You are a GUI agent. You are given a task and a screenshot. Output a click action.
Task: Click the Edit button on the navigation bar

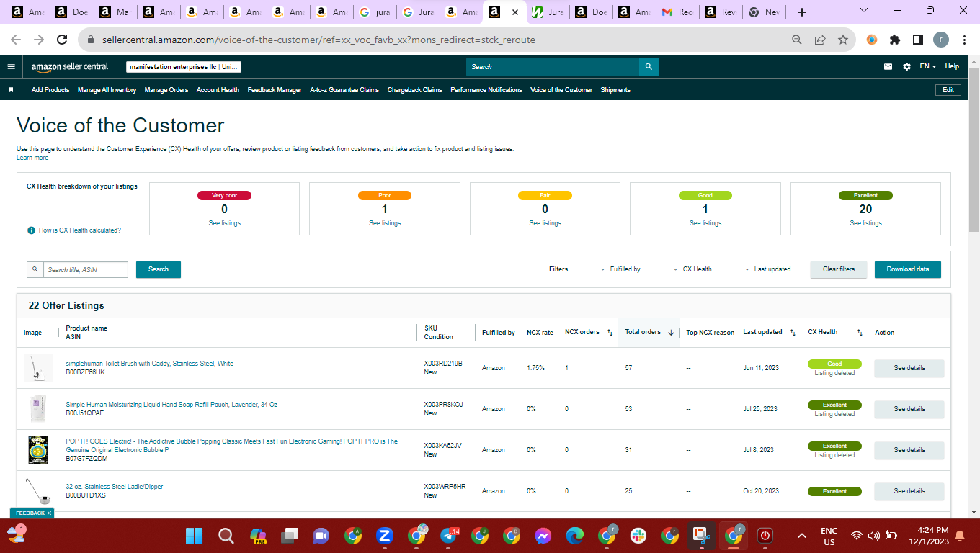click(x=948, y=90)
